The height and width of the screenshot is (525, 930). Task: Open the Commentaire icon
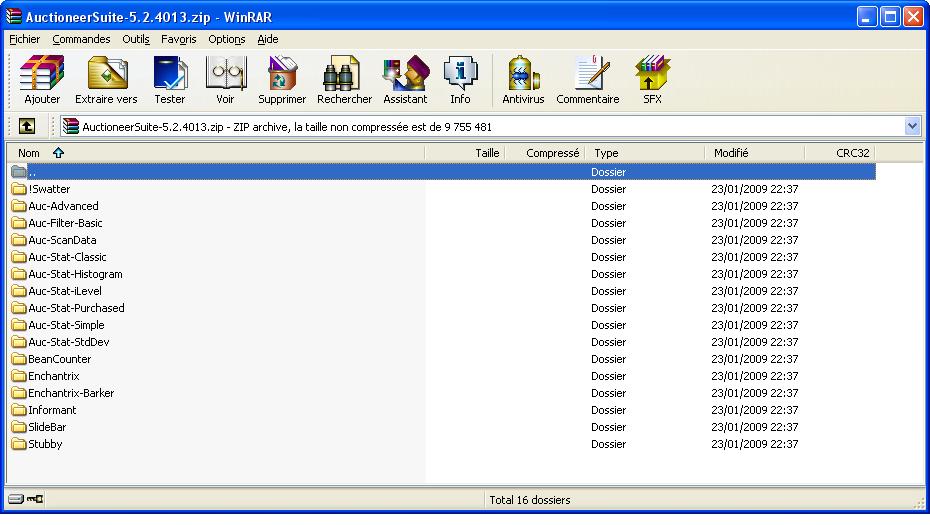pyautogui.click(x=590, y=73)
